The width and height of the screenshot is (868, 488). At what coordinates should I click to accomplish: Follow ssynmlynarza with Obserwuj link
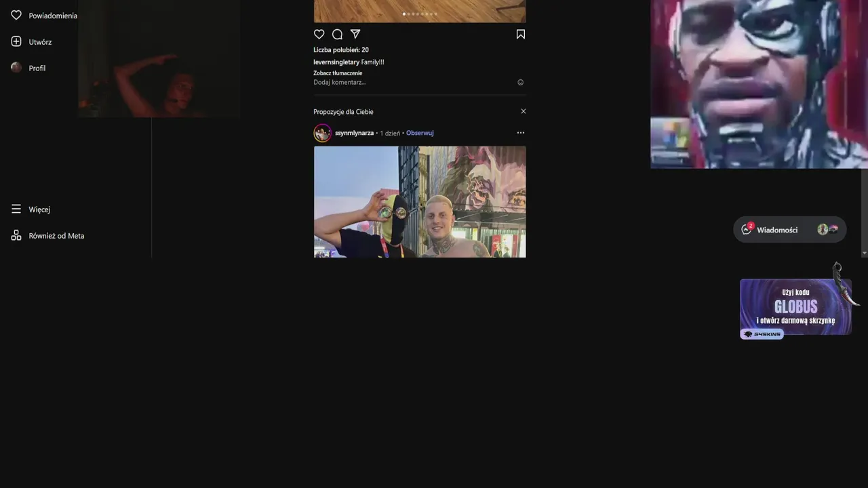tap(420, 133)
